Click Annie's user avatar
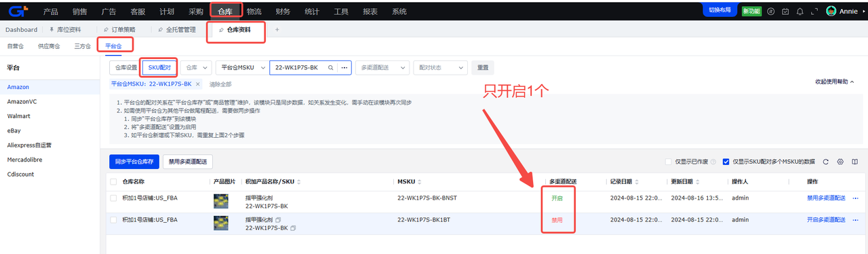The height and width of the screenshot is (254, 868). [x=831, y=11]
